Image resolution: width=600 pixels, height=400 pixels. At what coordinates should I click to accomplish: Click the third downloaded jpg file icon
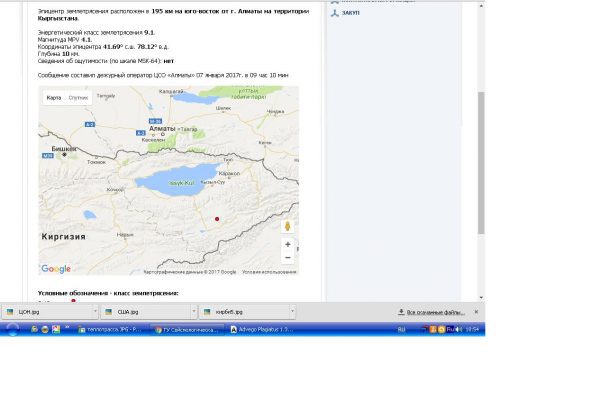point(207,312)
